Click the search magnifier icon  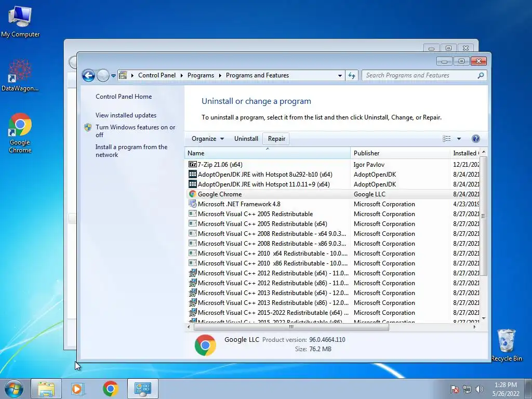[x=481, y=75]
